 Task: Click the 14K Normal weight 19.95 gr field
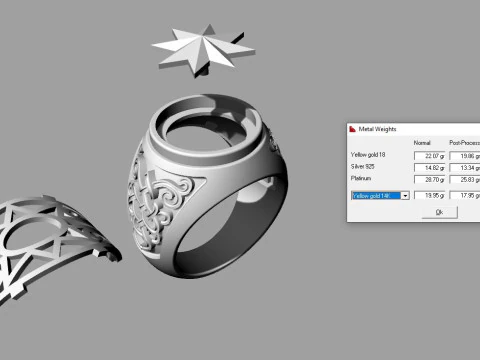(x=429, y=195)
